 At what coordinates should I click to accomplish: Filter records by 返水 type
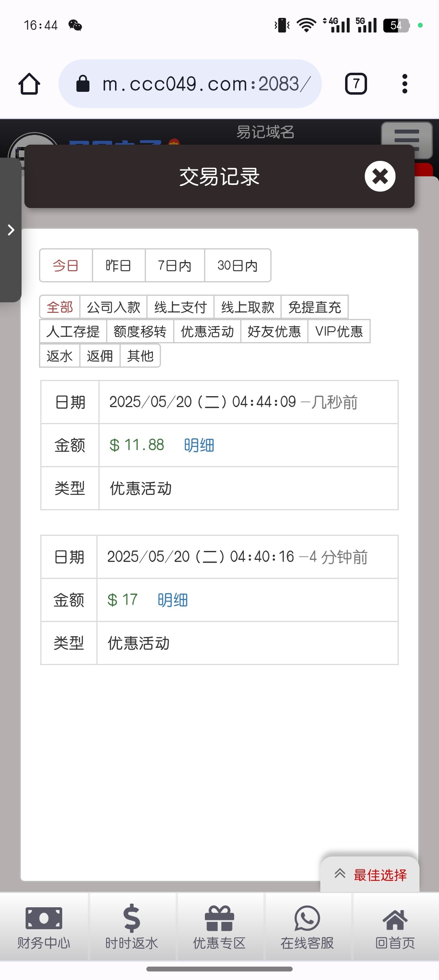click(x=59, y=356)
